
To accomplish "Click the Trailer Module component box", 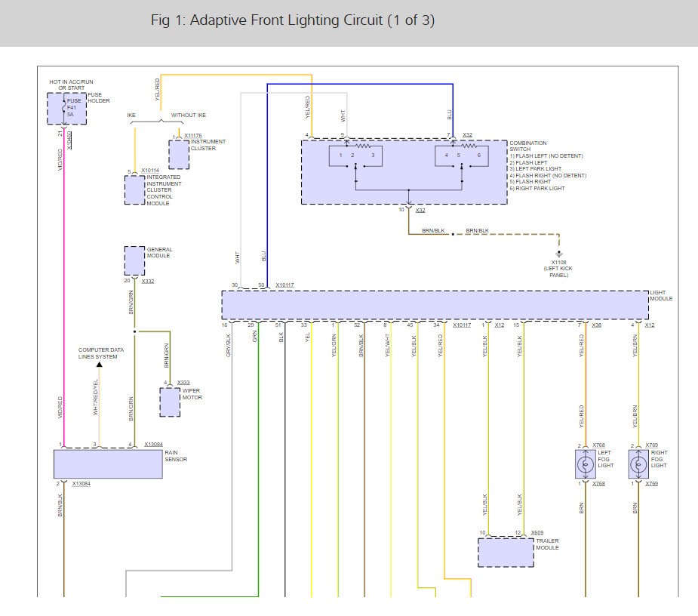I will click(506, 553).
